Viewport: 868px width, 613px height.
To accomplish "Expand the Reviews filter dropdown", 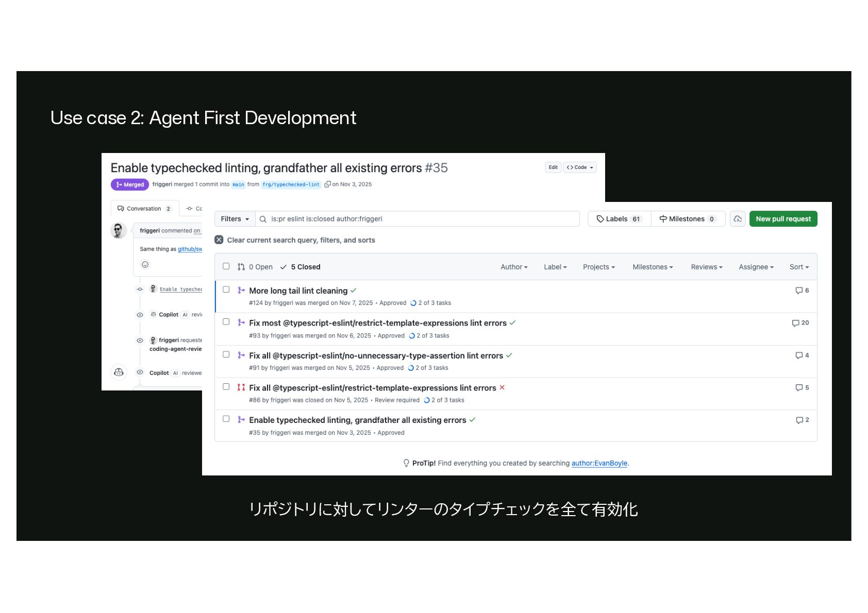I will 707,267.
